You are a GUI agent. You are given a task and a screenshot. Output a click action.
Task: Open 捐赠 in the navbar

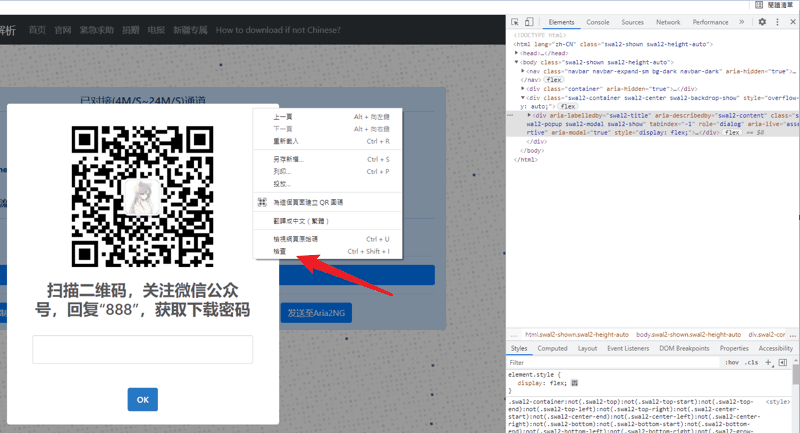click(x=131, y=30)
